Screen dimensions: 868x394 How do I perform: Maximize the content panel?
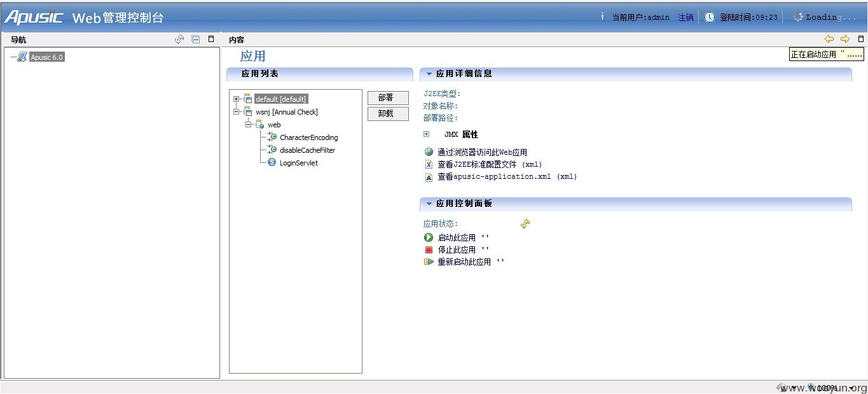tap(861, 39)
